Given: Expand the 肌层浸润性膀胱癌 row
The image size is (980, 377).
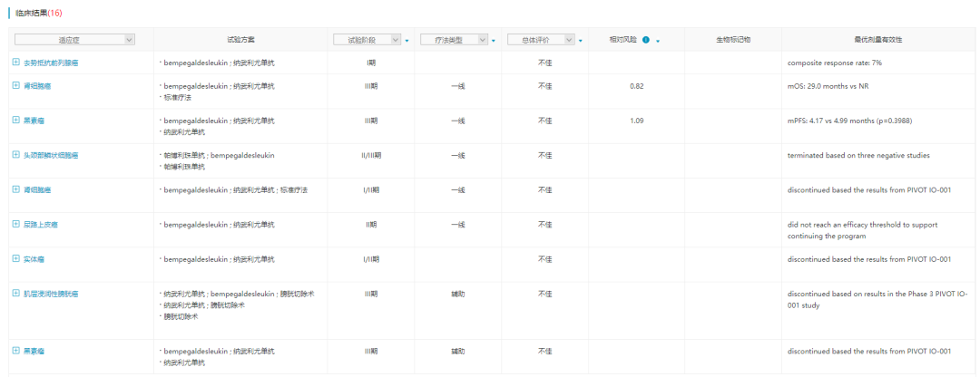Looking at the screenshot, I should (15, 294).
